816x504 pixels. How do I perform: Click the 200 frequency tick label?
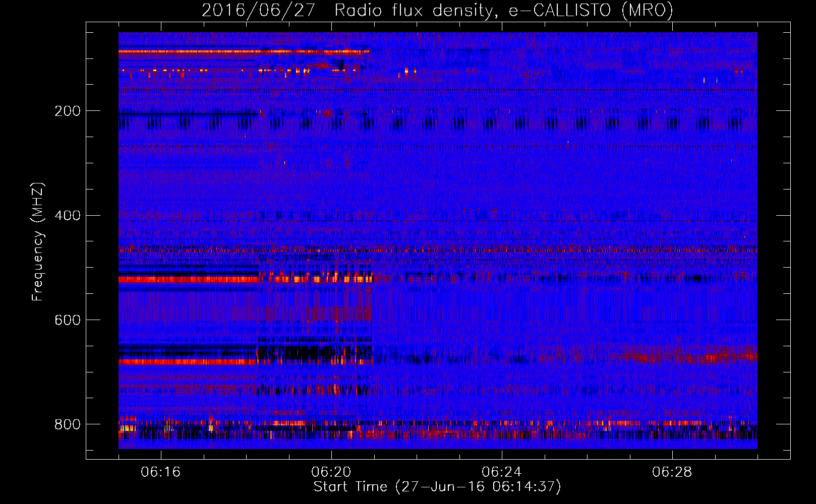click(x=68, y=111)
